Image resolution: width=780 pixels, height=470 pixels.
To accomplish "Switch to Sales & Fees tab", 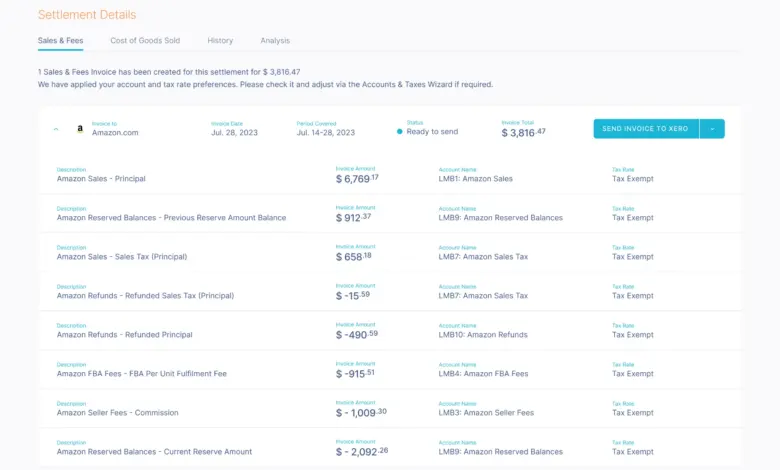I will 61,41.
